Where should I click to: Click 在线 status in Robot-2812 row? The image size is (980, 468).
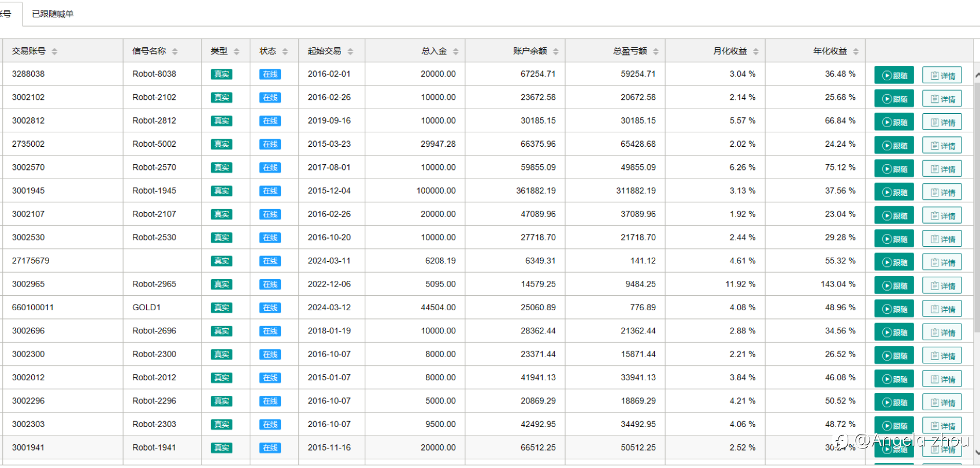pos(270,121)
